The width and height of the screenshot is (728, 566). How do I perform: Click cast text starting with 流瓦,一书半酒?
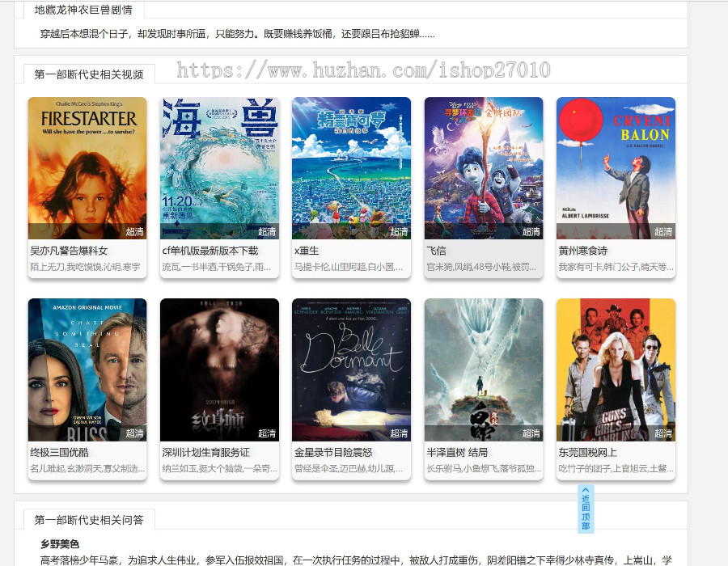click(216, 267)
